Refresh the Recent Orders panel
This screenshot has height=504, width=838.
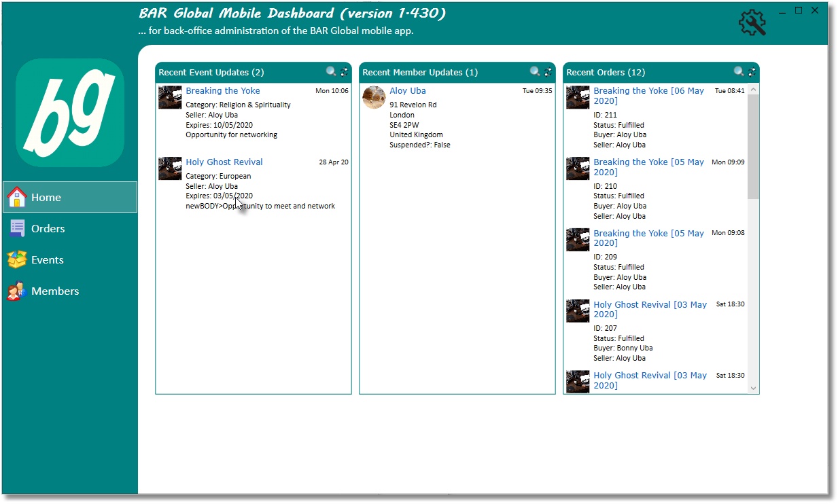(750, 71)
